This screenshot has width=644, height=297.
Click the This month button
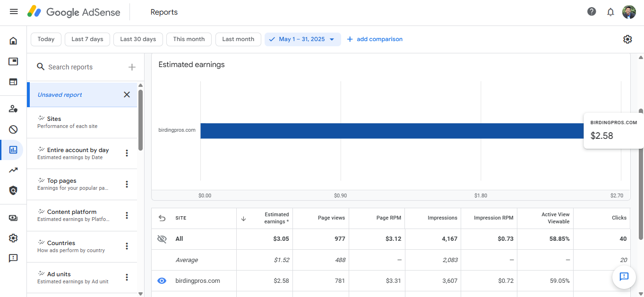[189, 39]
